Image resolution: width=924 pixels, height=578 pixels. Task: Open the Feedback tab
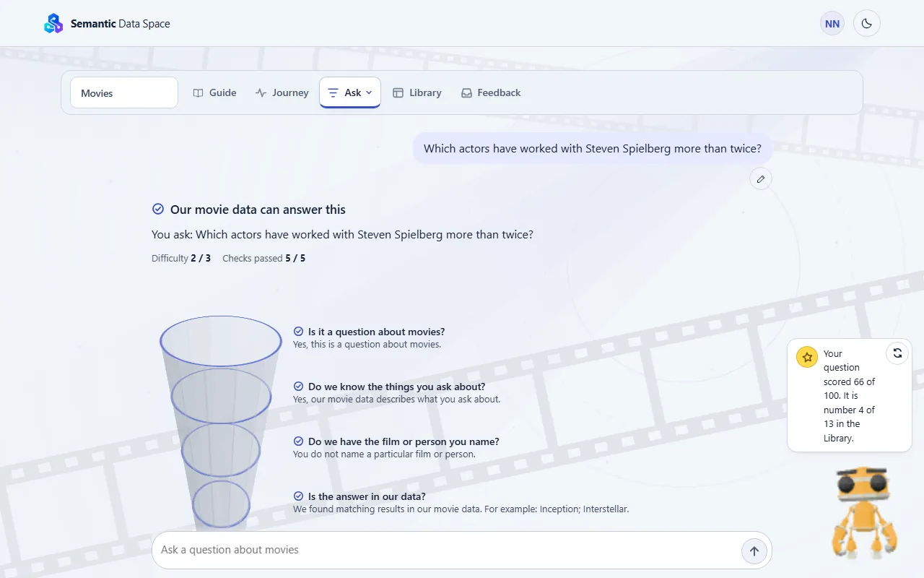pyautogui.click(x=491, y=92)
